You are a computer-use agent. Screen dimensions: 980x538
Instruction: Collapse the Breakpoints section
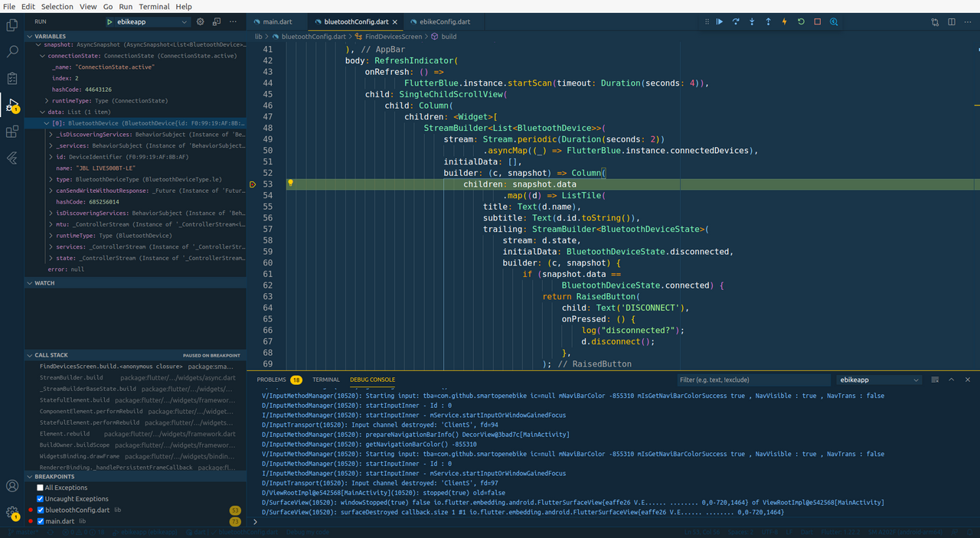pyautogui.click(x=136, y=477)
